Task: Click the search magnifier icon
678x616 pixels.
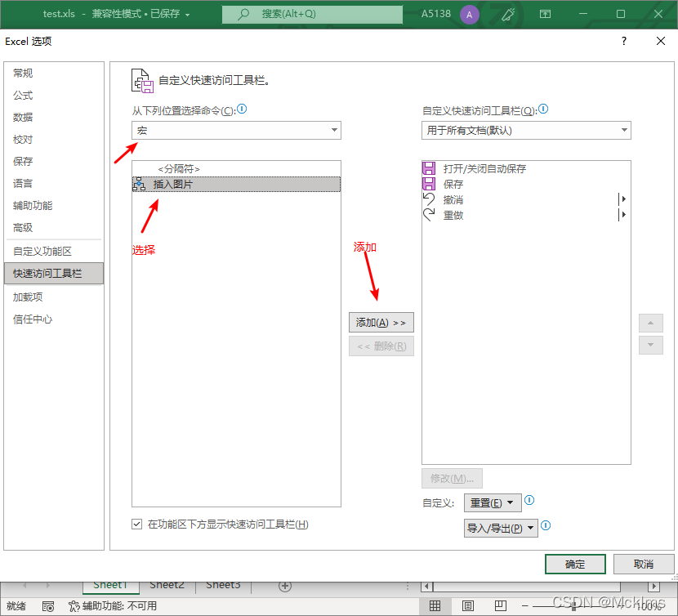Action: click(243, 14)
